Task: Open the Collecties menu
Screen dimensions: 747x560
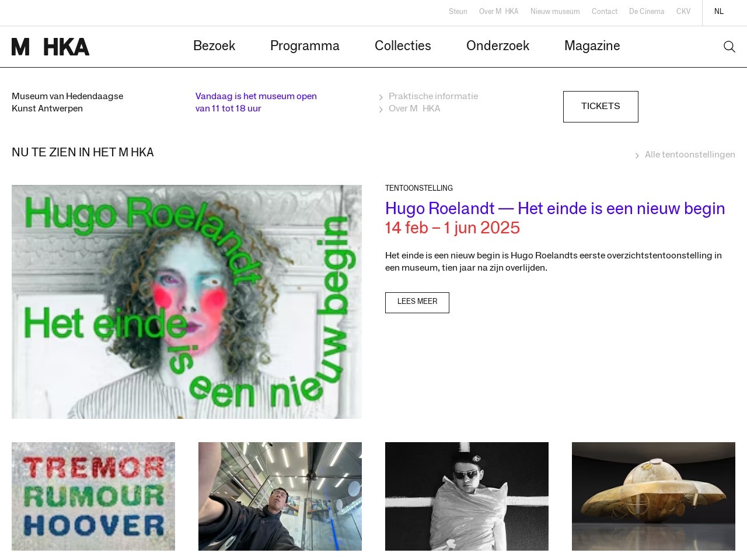Action: coord(403,46)
